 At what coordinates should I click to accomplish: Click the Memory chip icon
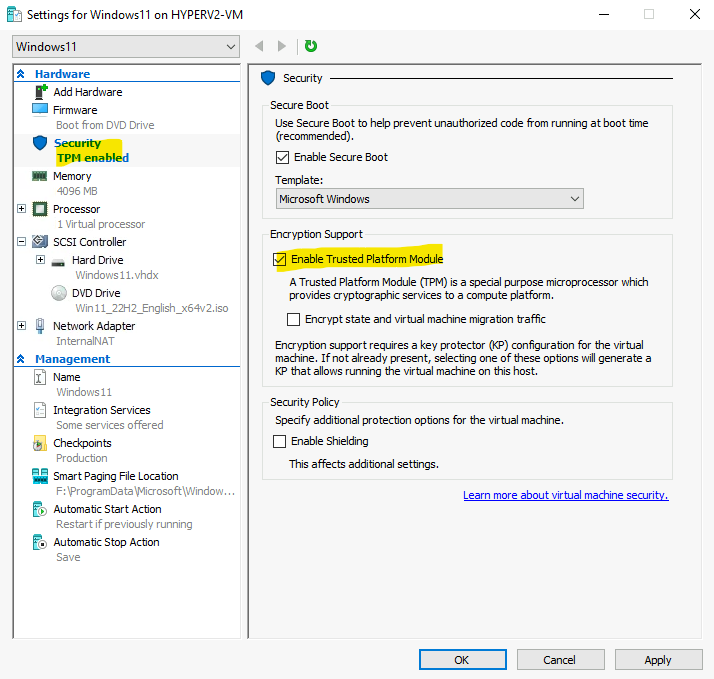[x=40, y=176]
